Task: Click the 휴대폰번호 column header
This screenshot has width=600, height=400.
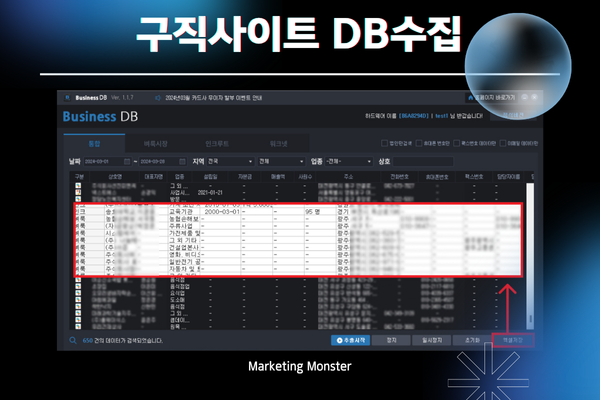Action: 437,177
